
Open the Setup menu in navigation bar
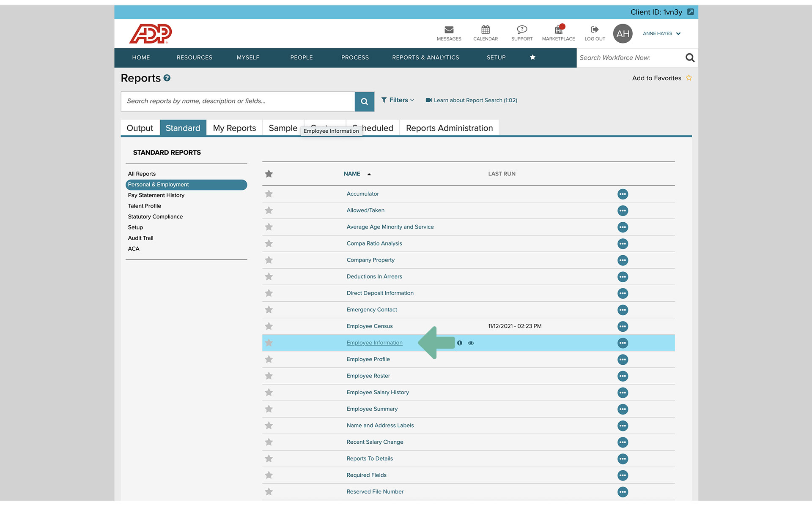point(496,57)
